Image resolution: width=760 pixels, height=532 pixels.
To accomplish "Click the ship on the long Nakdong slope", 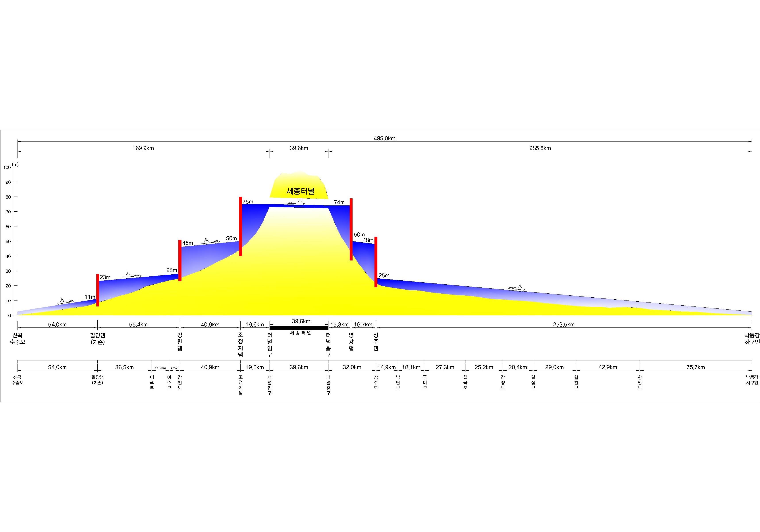I will (516, 288).
